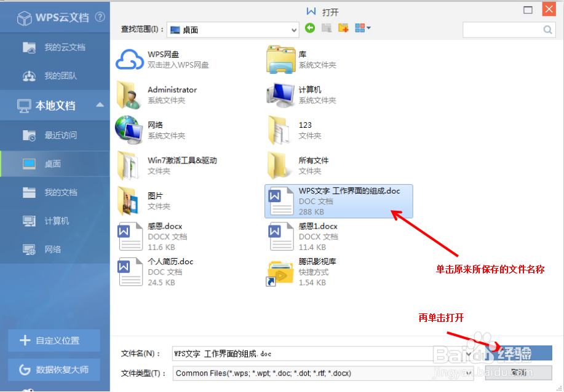Click the size text '24.5 KB'
This screenshot has height=392, width=564.
click(162, 283)
